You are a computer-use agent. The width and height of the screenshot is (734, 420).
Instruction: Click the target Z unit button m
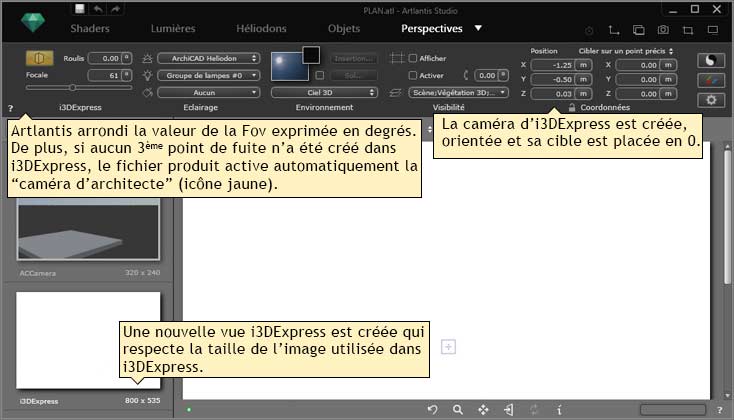point(668,94)
